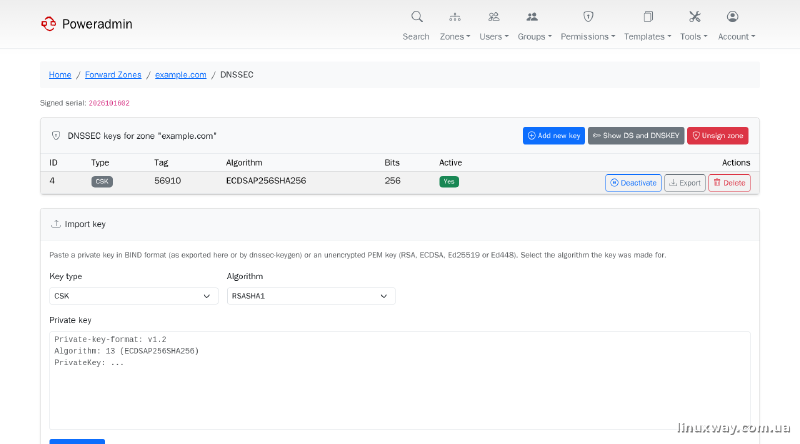Click the Templates copy icon

[x=648, y=17]
